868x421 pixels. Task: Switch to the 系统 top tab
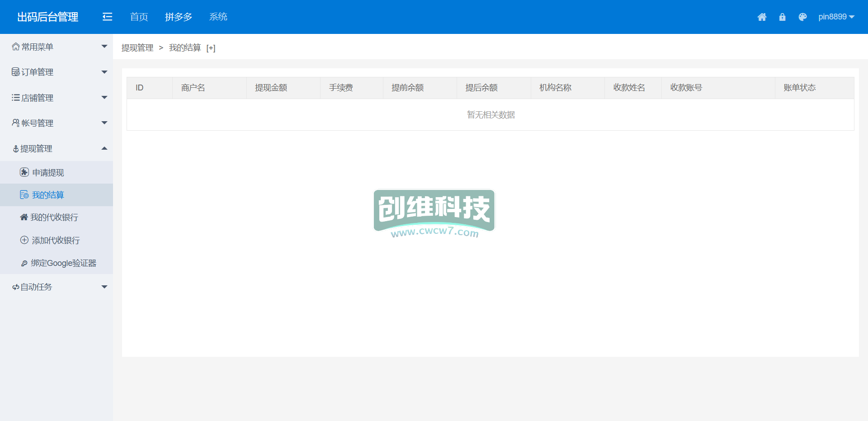pyautogui.click(x=218, y=17)
